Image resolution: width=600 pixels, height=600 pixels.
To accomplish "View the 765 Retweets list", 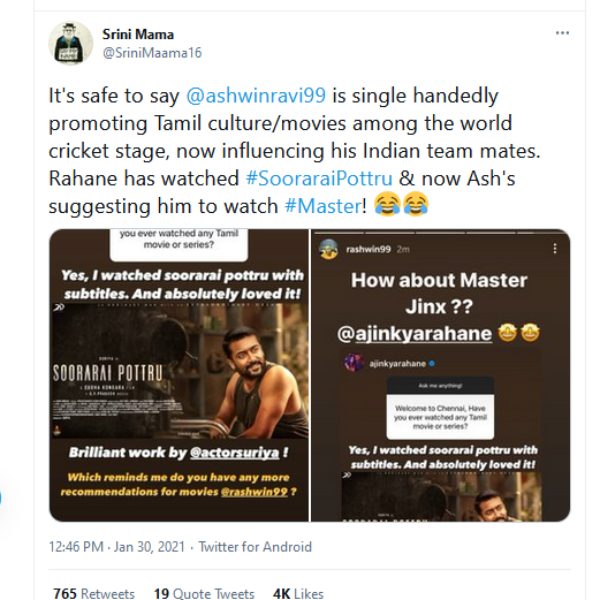I will [x=94, y=593].
